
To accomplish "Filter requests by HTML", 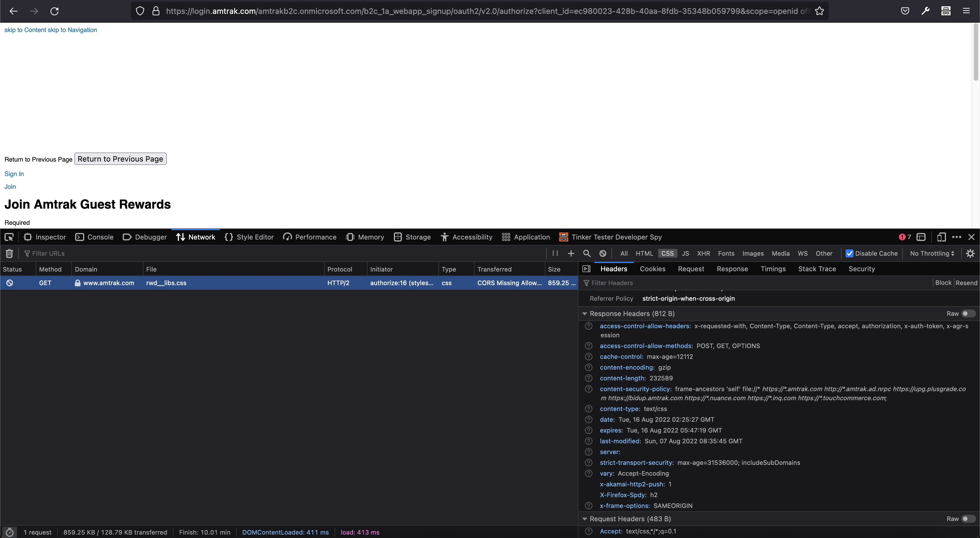I will pos(644,253).
